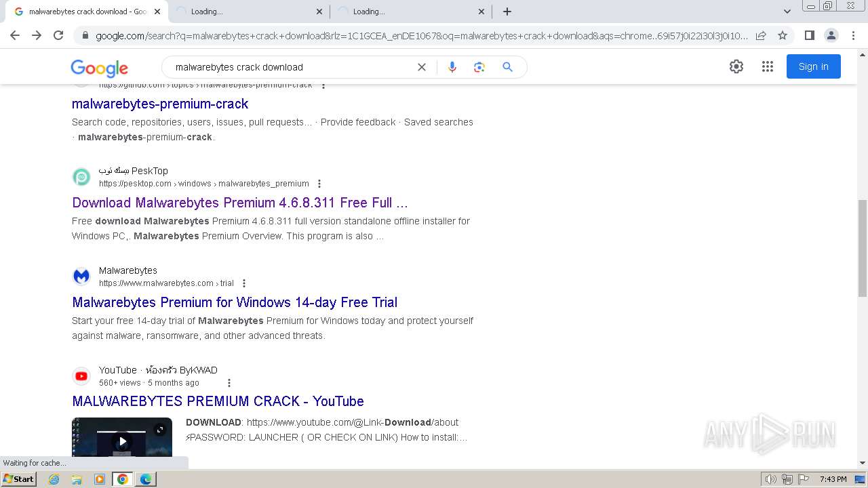Open Google quick settings gear

[x=736, y=66]
